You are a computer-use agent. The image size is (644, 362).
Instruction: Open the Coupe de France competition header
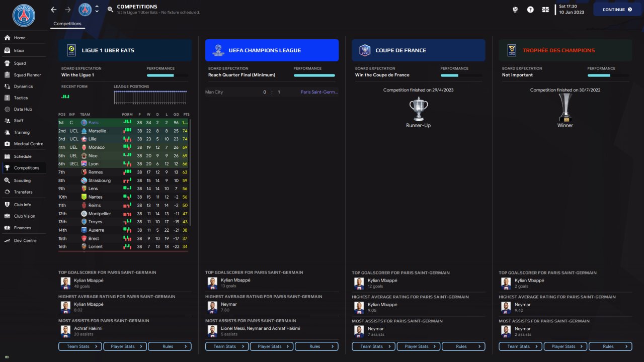[x=419, y=50]
